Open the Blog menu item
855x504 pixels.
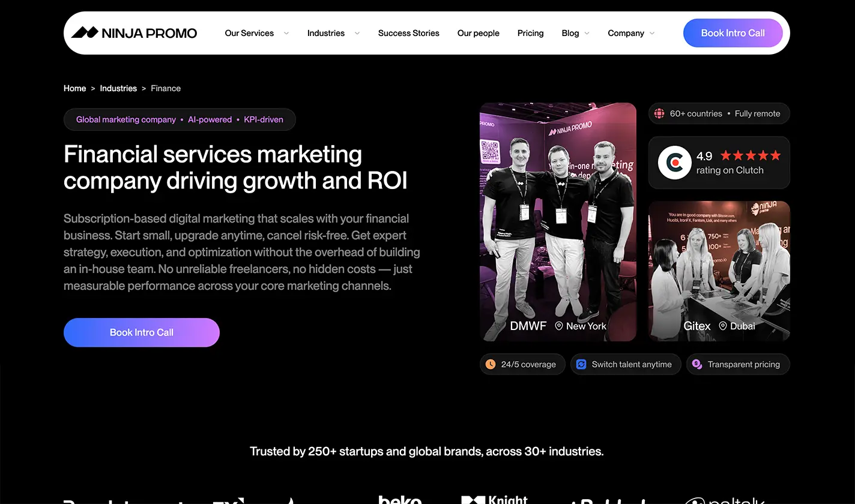(570, 33)
